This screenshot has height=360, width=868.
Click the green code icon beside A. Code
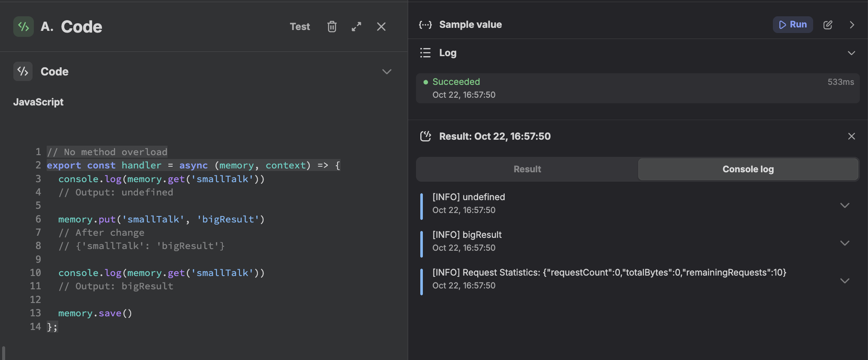pyautogui.click(x=24, y=27)
